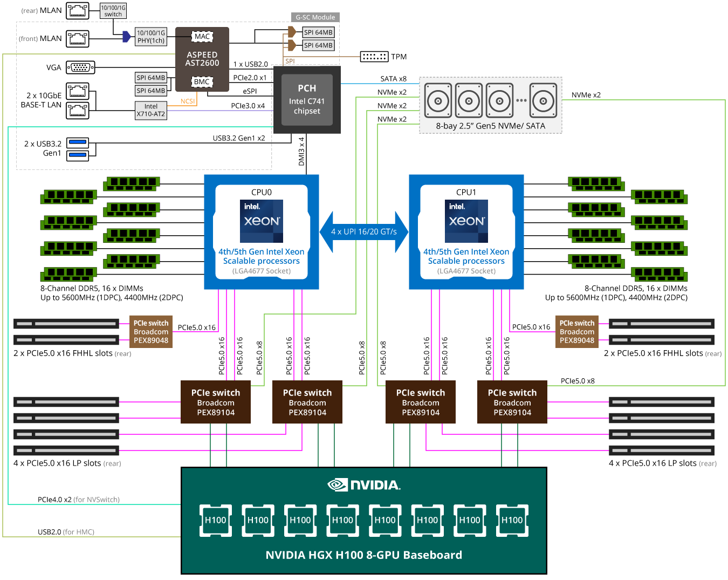Click the Intel Xeon logo in CPU0
The height and width of the screenshot is (580, 728).
point(262,221)
